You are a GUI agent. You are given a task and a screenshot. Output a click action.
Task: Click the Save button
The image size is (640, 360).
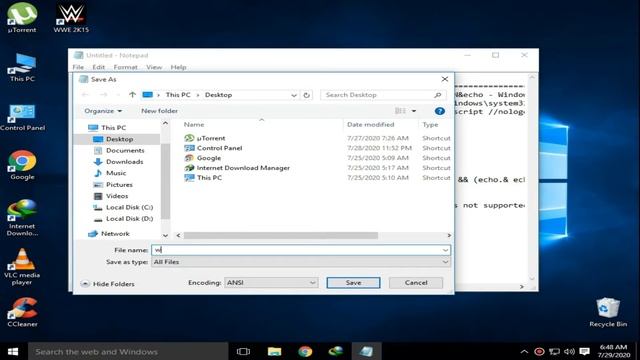coord(353,282)
